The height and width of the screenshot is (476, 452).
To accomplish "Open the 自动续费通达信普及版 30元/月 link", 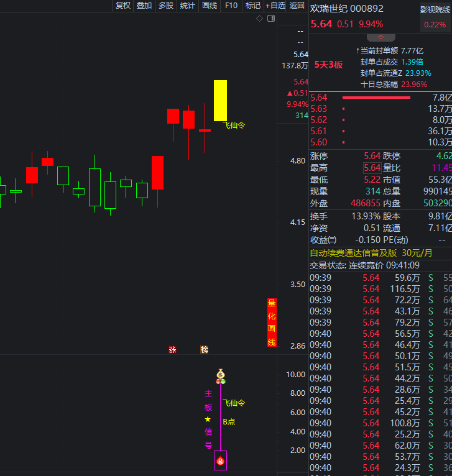I will 371,253.
